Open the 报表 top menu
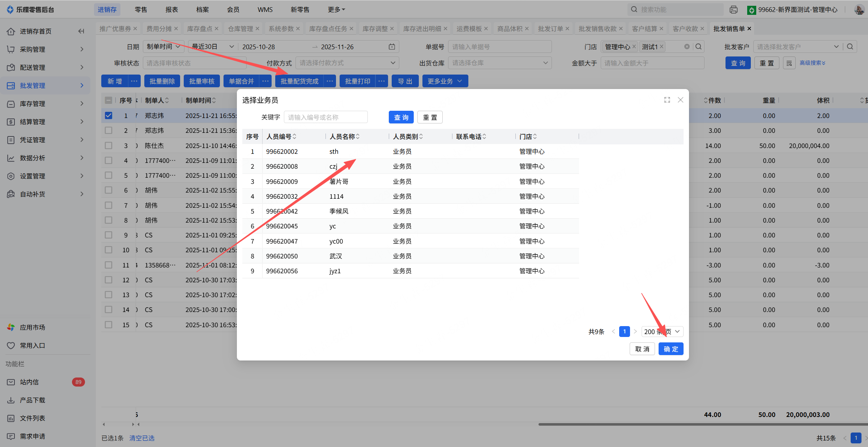This screenshot has height=447, width=868. point(171,10)
